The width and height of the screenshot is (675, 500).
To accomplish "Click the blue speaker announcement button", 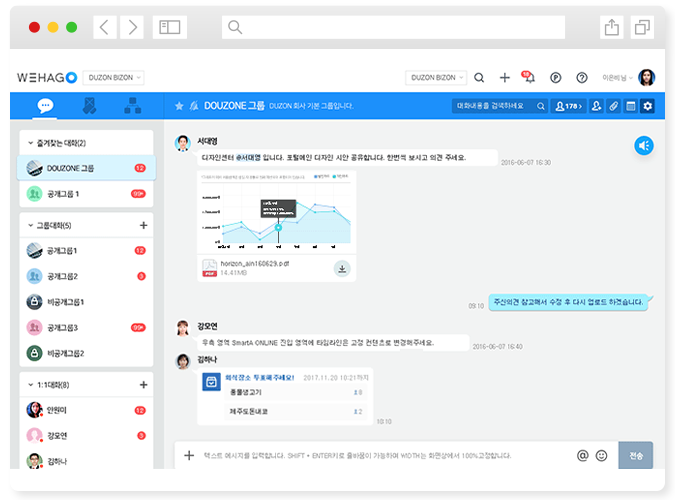I will pos(644,146).
